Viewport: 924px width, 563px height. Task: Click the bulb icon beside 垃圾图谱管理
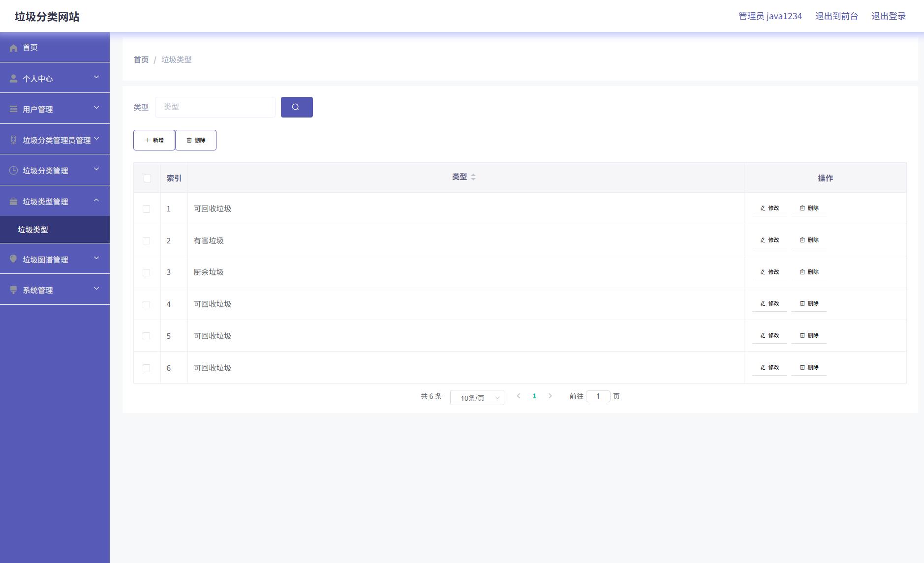coord(14,259)
